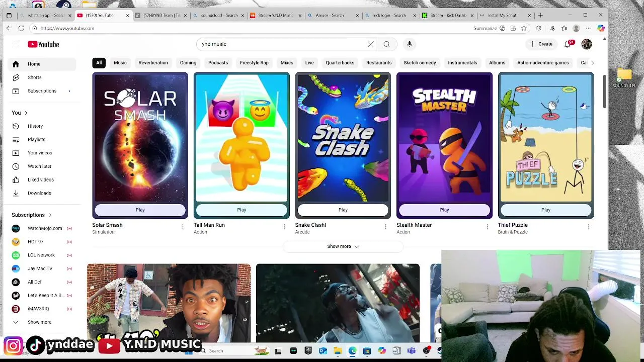Open the Stealth Master game thumbnail
This screenshot has height=362, width=644.
click(444, 138)
